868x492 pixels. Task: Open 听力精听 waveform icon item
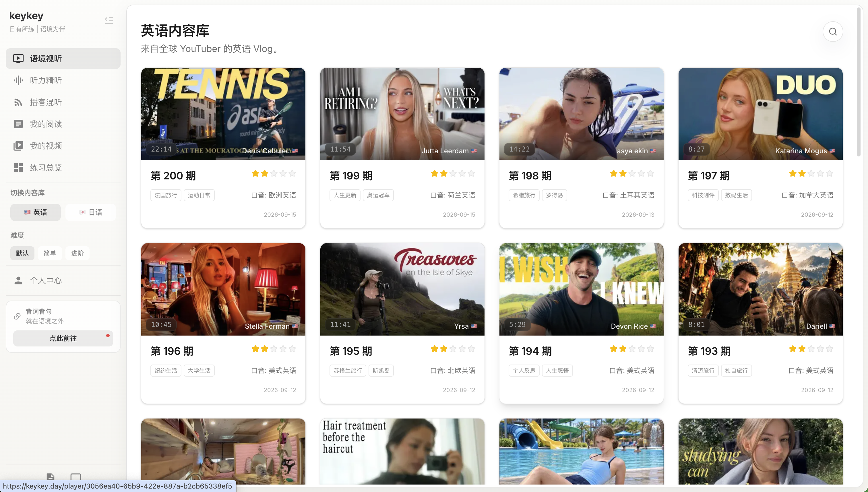coord(63,80)
